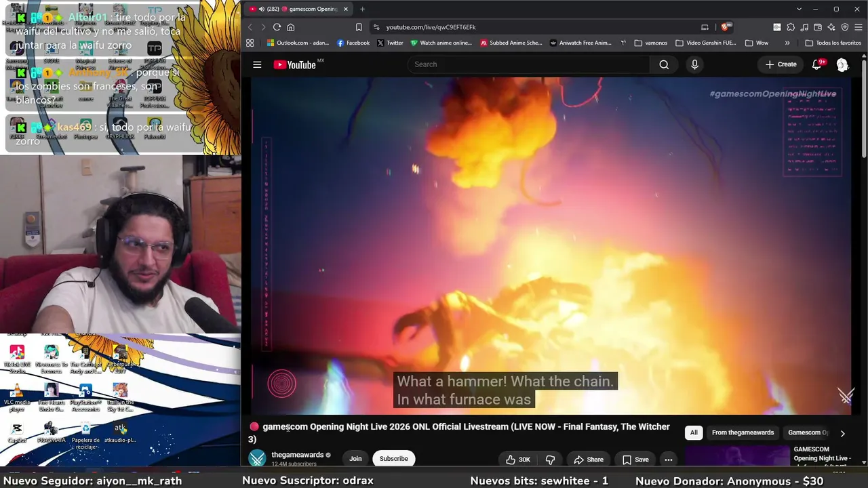Open the browser wallet icon

818,27
